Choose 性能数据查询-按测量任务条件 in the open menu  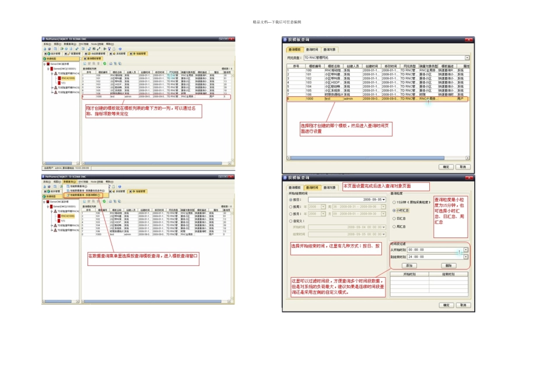[x=85, y=191]
